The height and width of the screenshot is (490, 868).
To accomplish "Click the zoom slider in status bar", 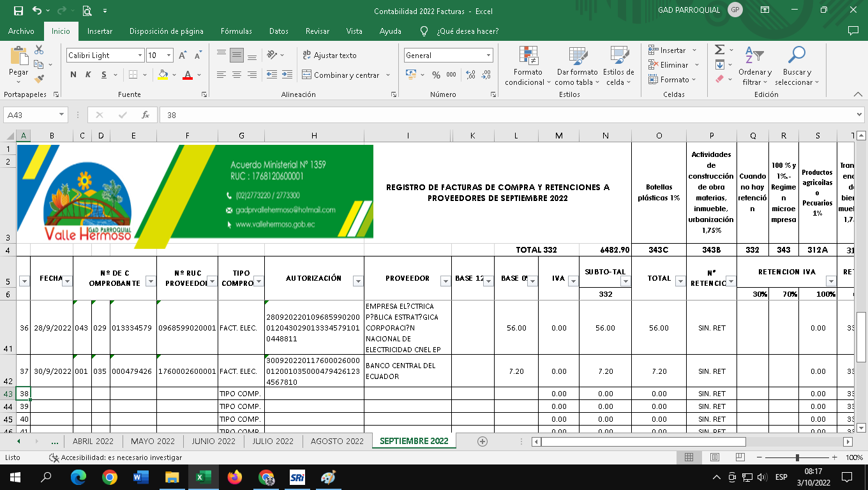I will (797, 457).
